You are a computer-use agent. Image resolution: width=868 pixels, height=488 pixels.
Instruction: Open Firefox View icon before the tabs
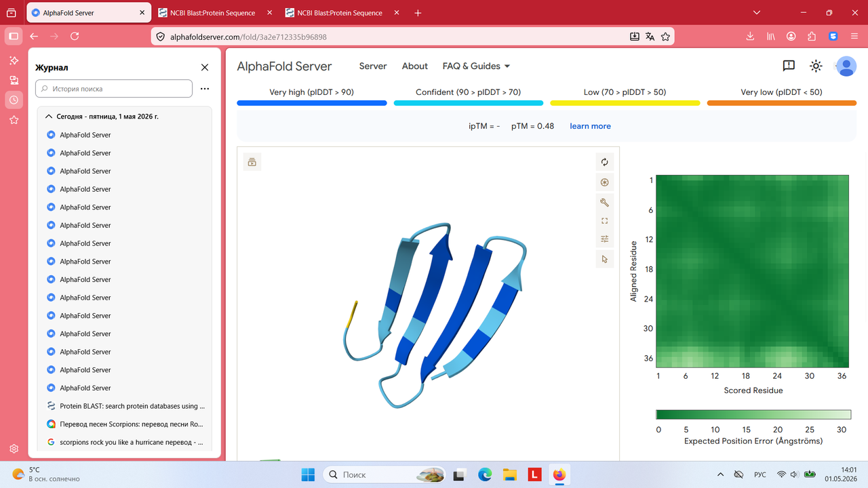coord(11,13)
